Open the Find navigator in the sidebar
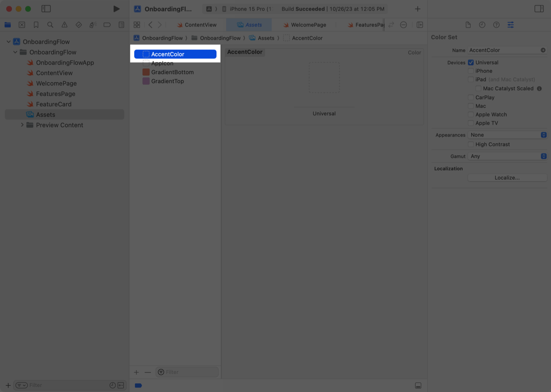 click(50, 25)
